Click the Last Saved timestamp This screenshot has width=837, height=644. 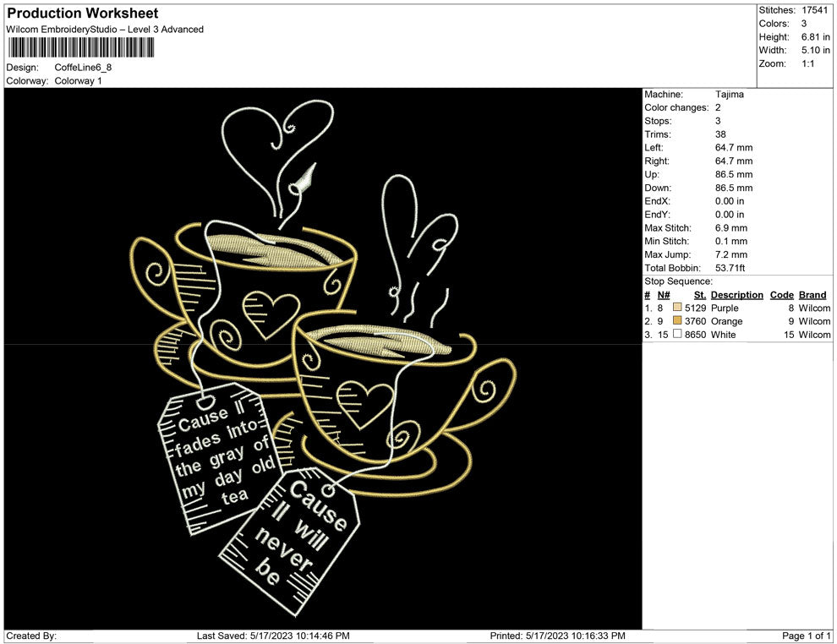tap(273, 636)
